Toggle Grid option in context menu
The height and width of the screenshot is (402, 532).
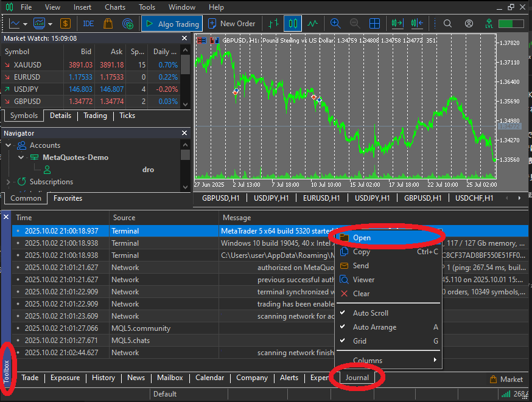(x=360, y=341)
